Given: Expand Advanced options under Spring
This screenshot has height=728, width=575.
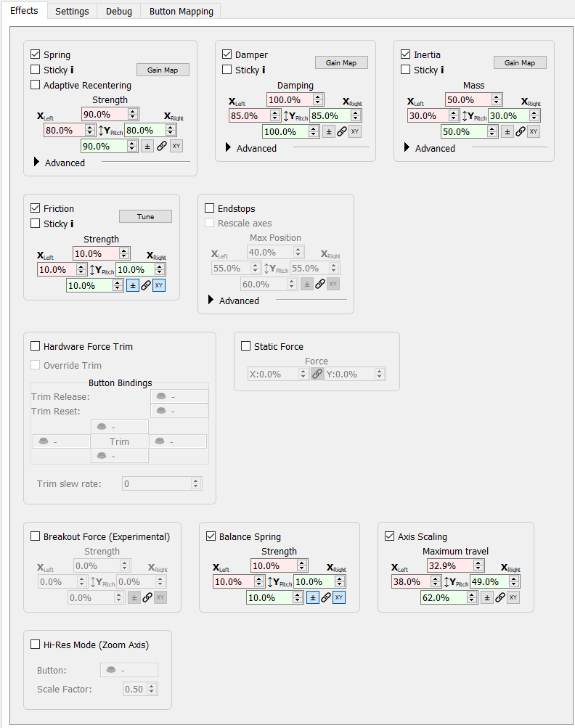Looking at the screenshot, I should [37, 163].
